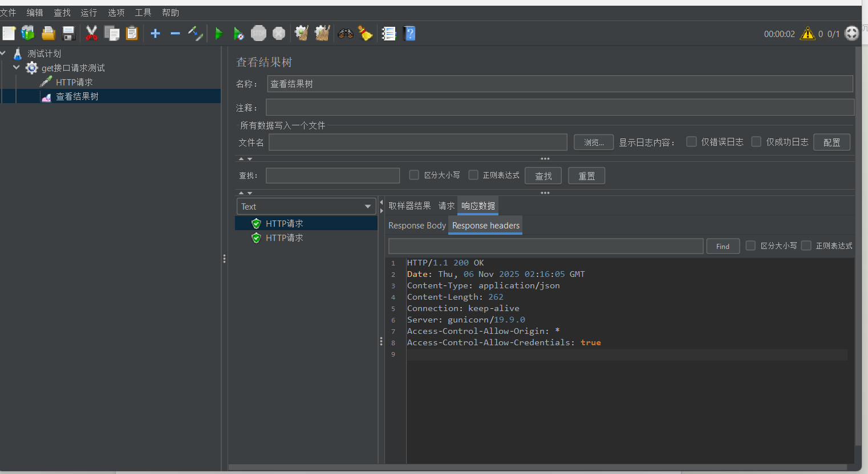This screenshot has width=868, height=474.
Task: Copy using the toolbar copy icon
Action: 112,34
